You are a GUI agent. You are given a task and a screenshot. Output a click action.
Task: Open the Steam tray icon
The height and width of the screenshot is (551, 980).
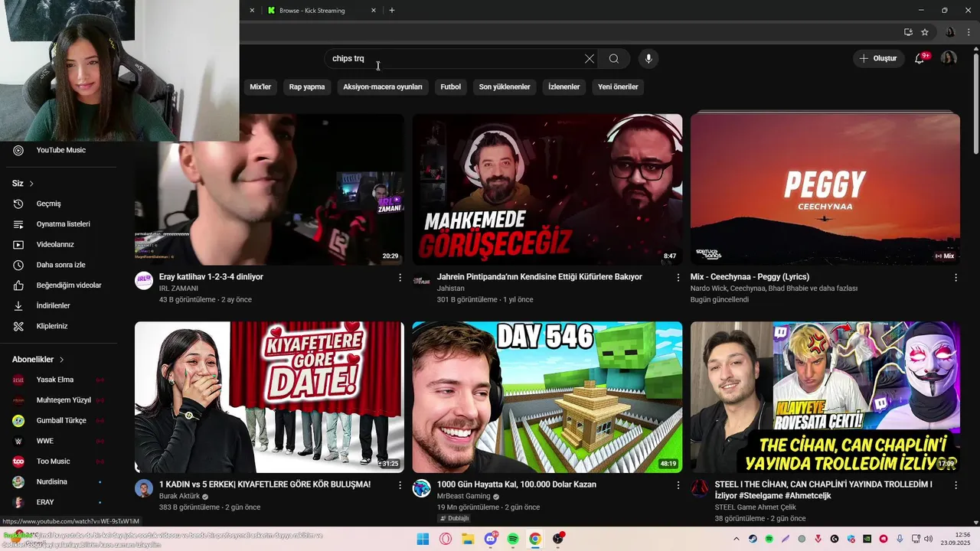tap(753, 539)
